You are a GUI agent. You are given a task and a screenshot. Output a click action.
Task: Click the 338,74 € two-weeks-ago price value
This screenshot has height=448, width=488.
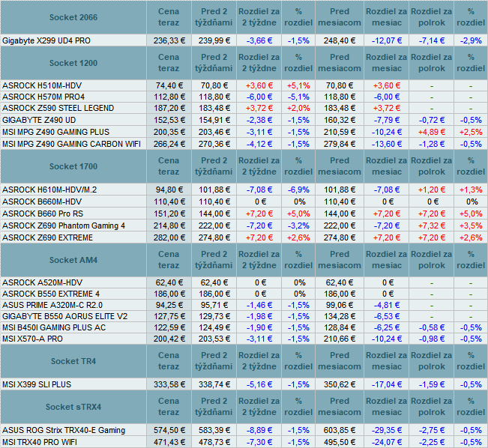pos(214,384)
